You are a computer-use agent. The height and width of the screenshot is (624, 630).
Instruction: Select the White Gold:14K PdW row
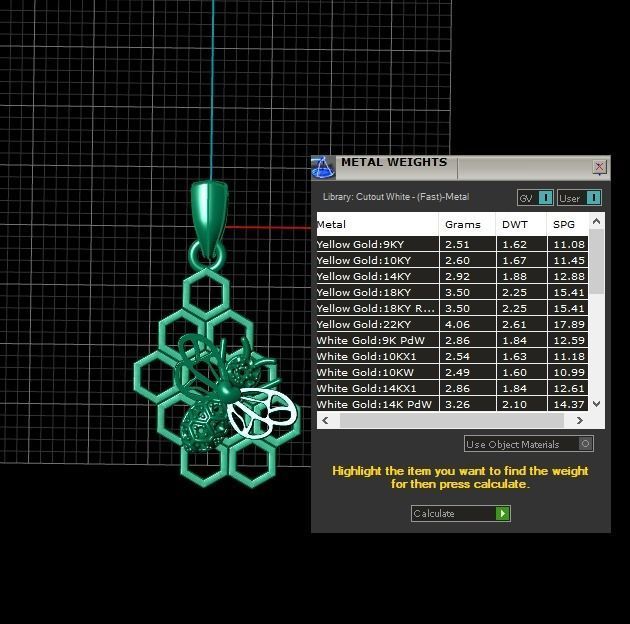[452, 404]
